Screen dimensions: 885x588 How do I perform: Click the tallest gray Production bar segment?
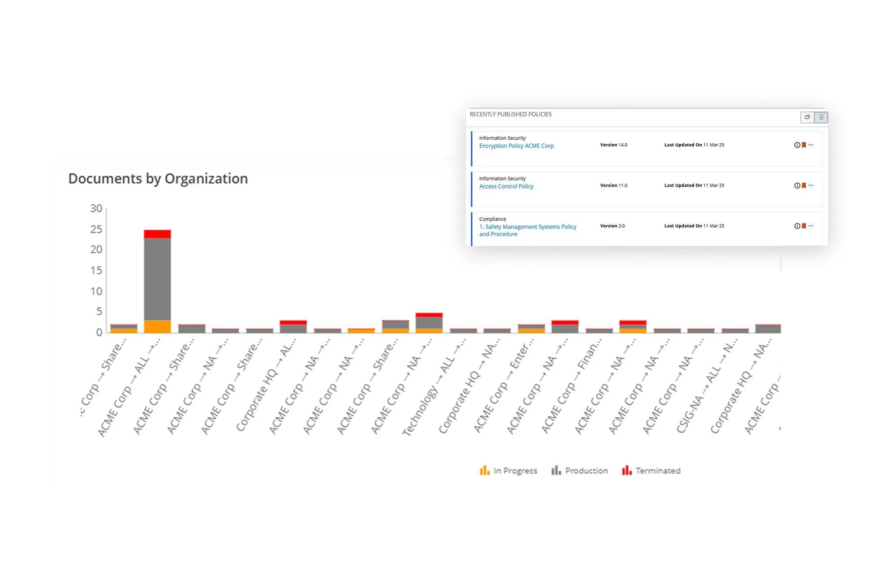(x=157, y=279)
